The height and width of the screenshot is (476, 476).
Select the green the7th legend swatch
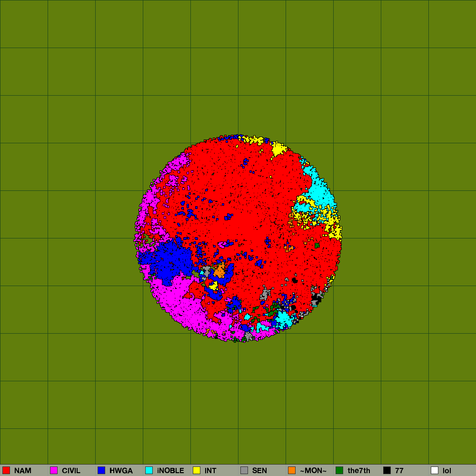pos(339,470)
